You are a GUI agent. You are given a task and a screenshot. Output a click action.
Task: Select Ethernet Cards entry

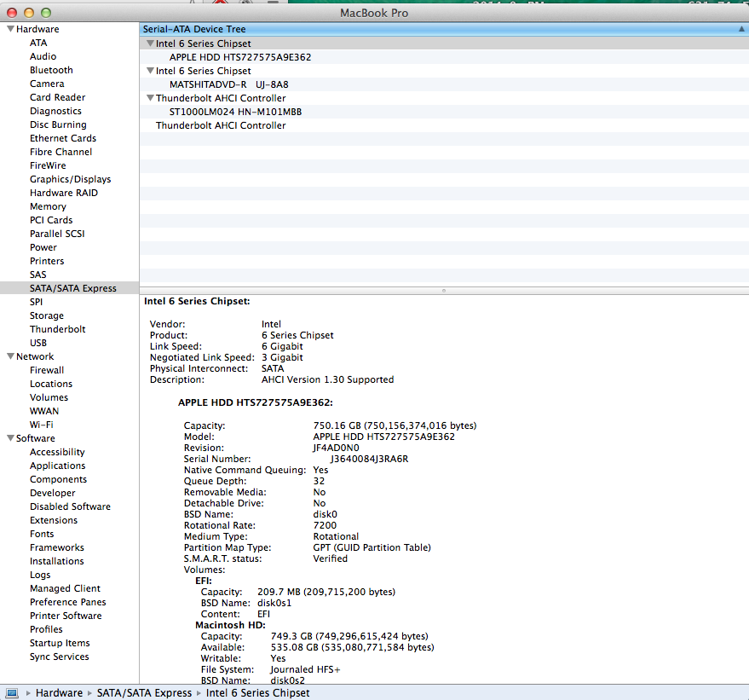coord(63,138)
